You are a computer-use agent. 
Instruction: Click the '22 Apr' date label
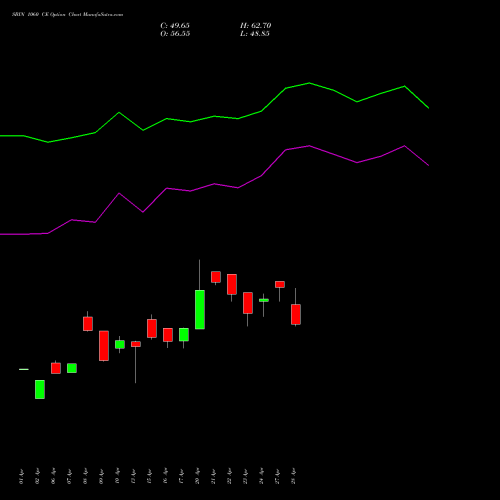pyautogui.click(x=229, y=476)
